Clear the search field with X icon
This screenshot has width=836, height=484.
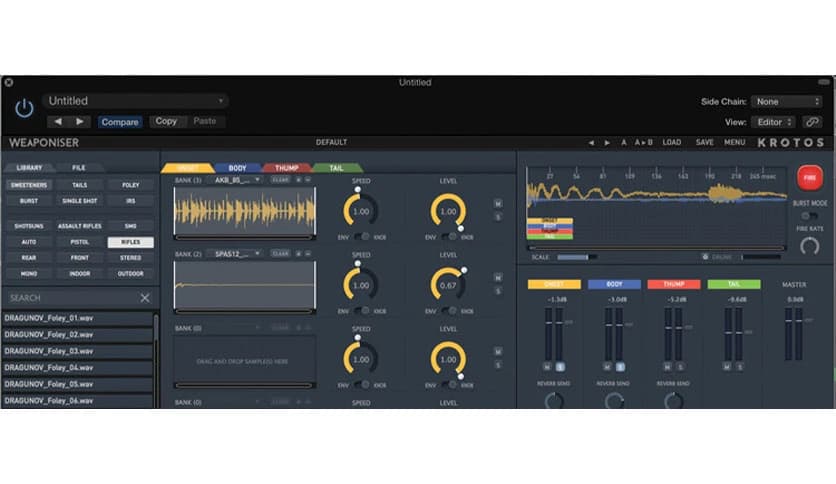point(144,297)
